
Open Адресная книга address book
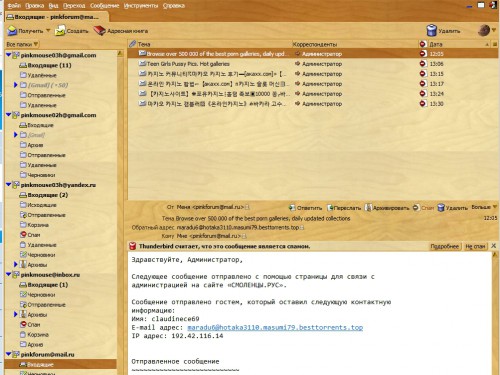pyautogui.click(x=121, y=31)
